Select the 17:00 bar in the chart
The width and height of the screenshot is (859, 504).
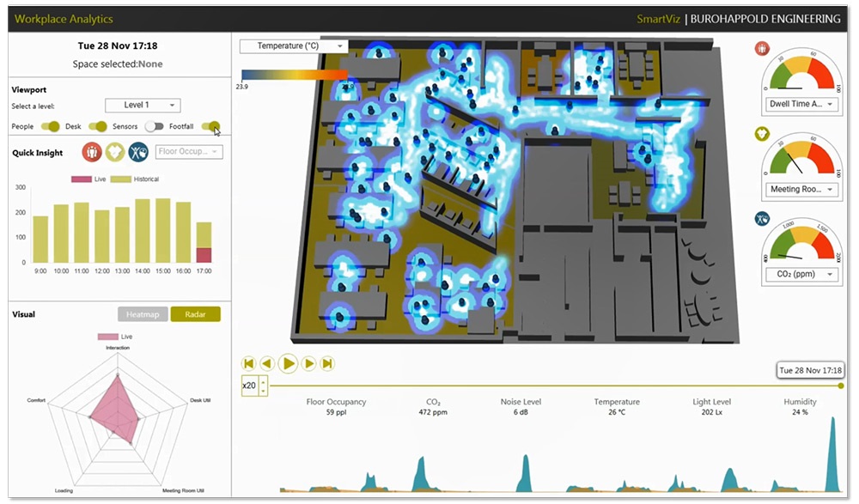[x=204, y=242]
